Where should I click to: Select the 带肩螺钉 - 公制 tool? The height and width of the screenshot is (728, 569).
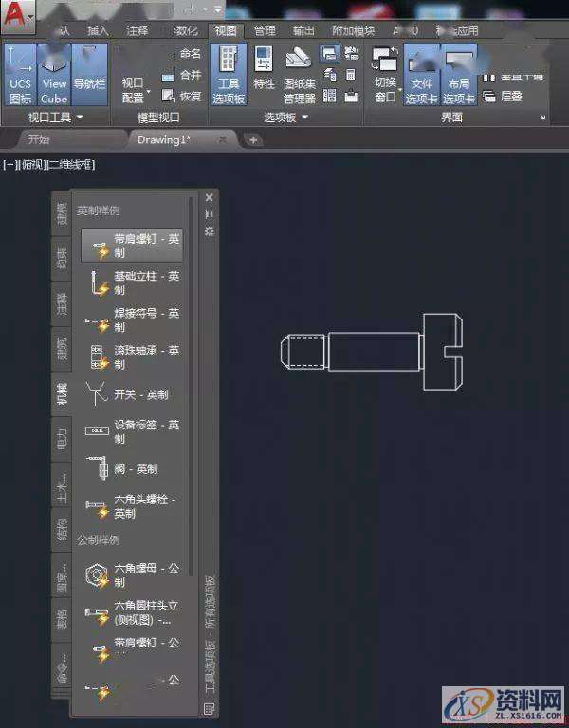[x=132, y=649]
